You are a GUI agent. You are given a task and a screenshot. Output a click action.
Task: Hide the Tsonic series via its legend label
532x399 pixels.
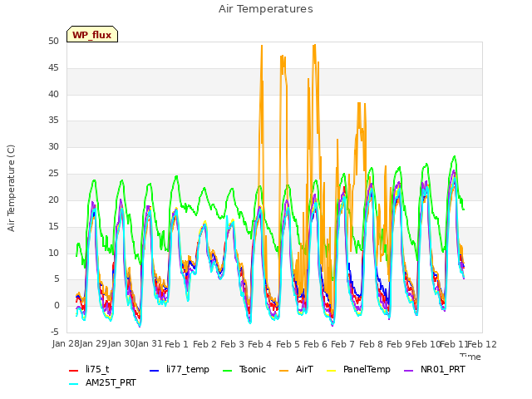[252, 369]
